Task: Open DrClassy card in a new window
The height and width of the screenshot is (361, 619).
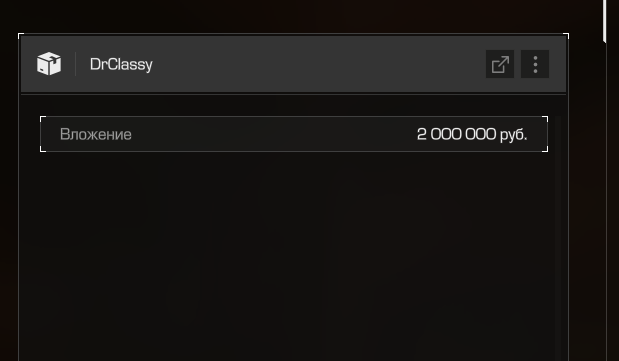Action: click(500, 64)
